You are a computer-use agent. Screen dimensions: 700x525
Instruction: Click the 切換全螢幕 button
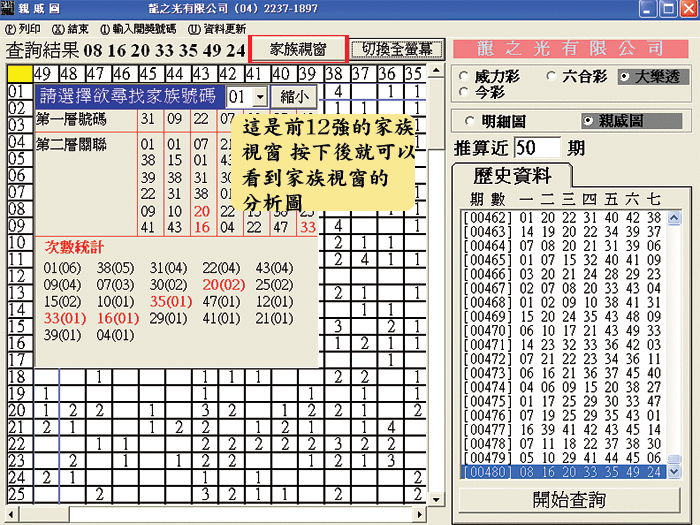click(397, 49)
